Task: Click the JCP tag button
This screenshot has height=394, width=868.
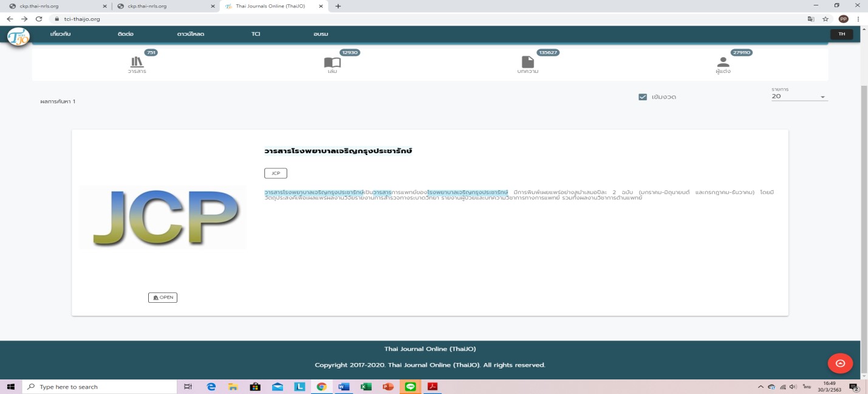Action: 276,173
